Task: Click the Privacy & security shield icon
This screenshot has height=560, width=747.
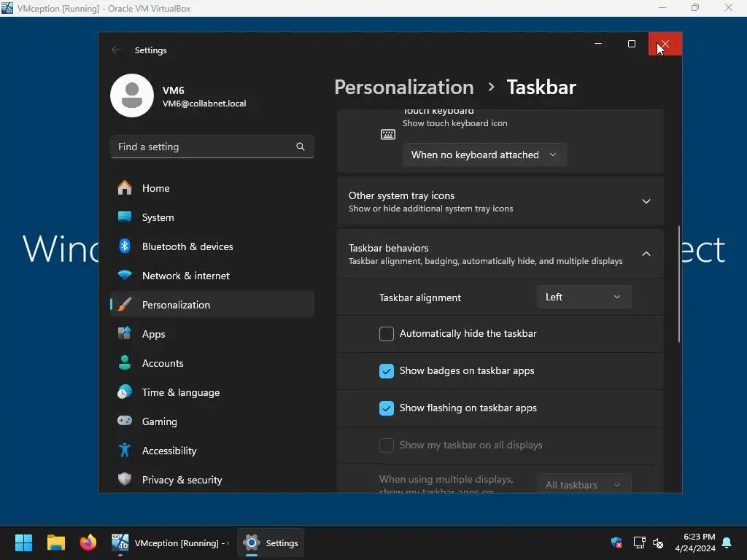Action: point(124,479)
